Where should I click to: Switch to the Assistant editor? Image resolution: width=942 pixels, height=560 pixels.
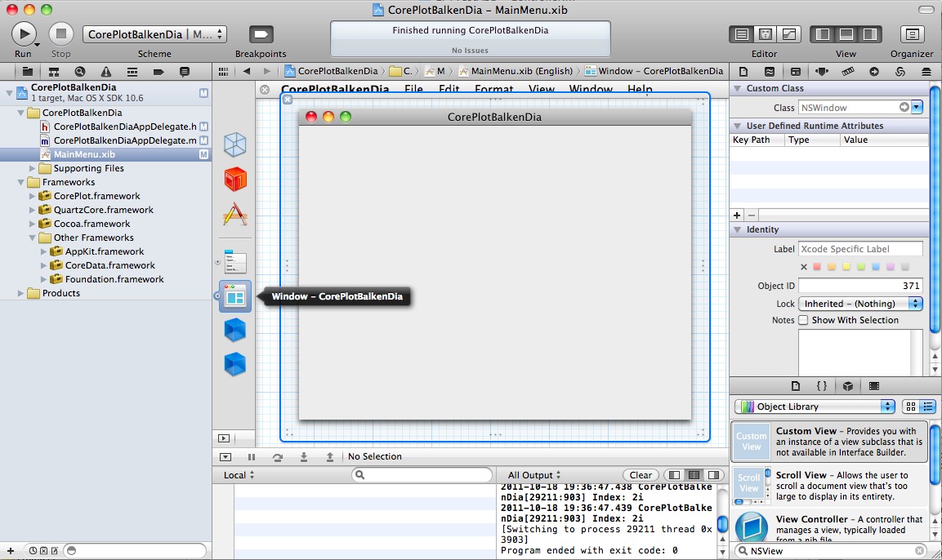pos(766,34)
